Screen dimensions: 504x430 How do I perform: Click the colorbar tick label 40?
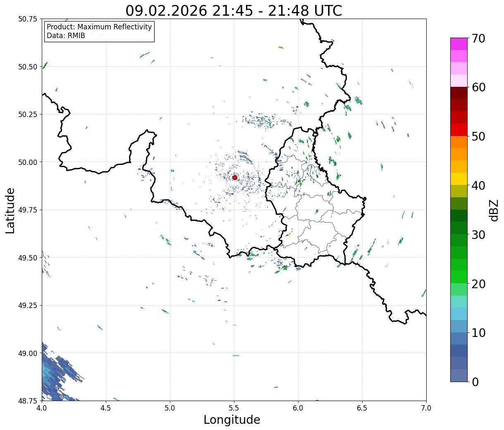click(478, 186)
